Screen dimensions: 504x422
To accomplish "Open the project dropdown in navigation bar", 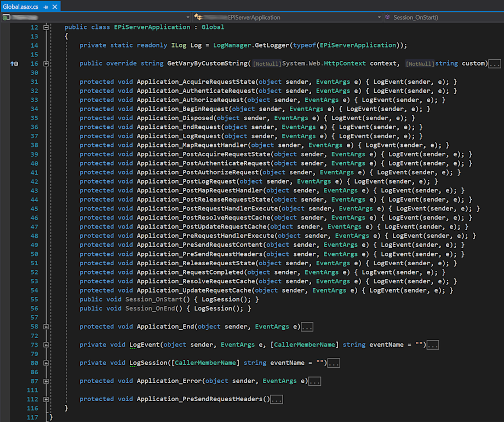I will click(188, 18).
